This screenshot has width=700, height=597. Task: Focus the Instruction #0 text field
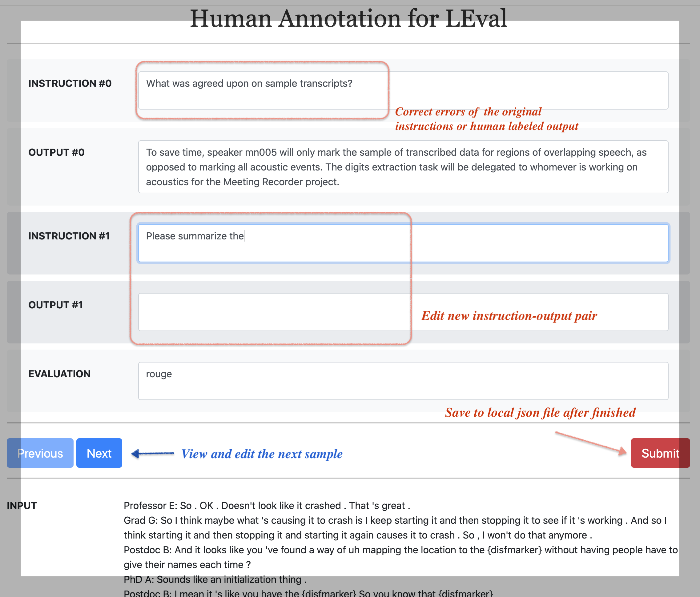[403, 90]
